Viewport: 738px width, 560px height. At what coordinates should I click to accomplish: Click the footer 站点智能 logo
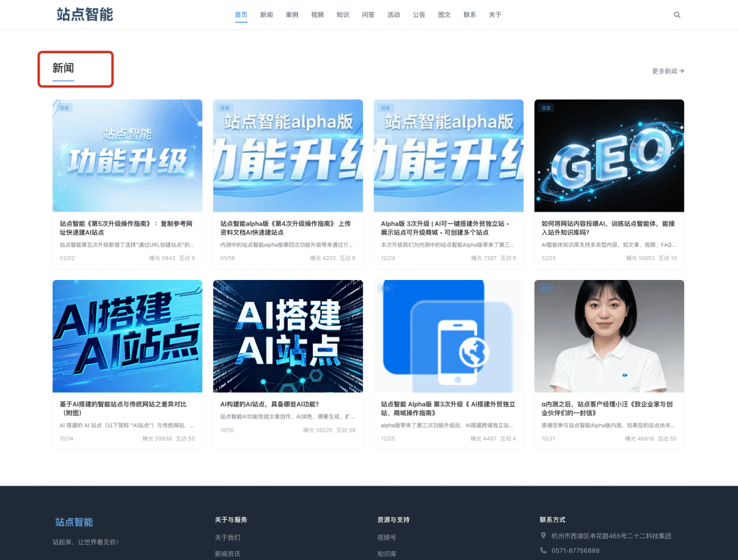click(x=74, y=522)
